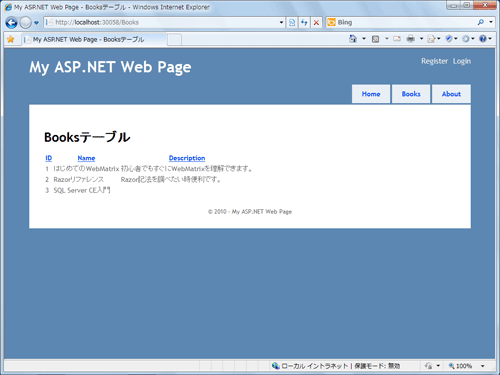Click the My ASP.NET Web Page site title

[x=110, y=67]
